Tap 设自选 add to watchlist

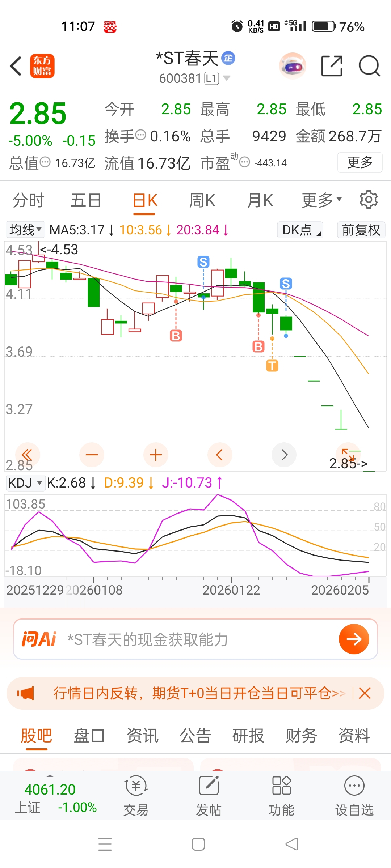[x=354, y=796]
